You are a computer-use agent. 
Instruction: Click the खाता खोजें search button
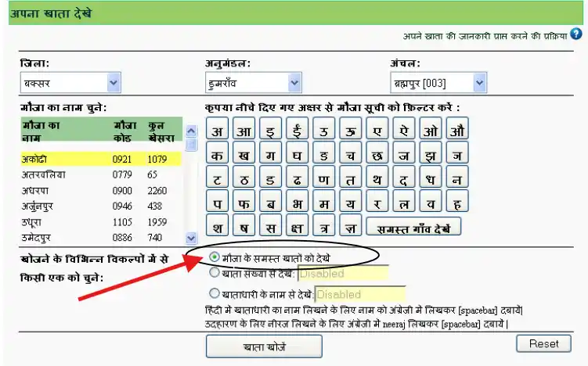pos(252,345)
